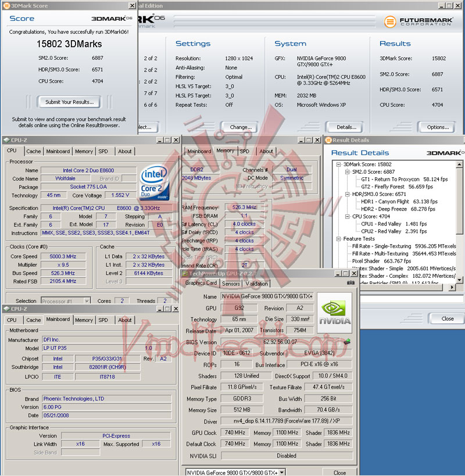Image resolution: width=465 pixels, height=476 pixels.
Task: Collapse the Feature Tests tree node
Action: click(338, 239)
